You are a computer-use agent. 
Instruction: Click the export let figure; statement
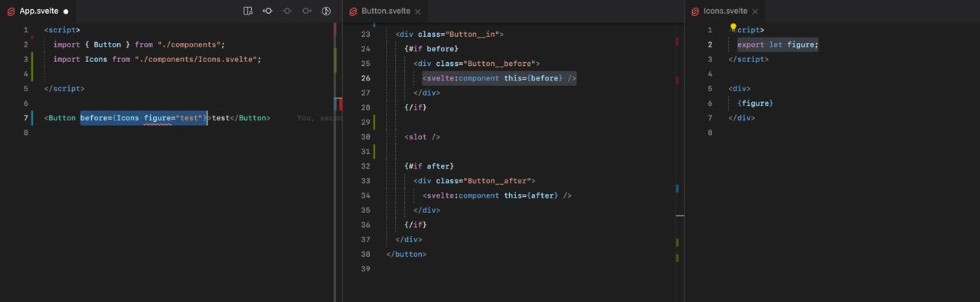pos(778,44)
